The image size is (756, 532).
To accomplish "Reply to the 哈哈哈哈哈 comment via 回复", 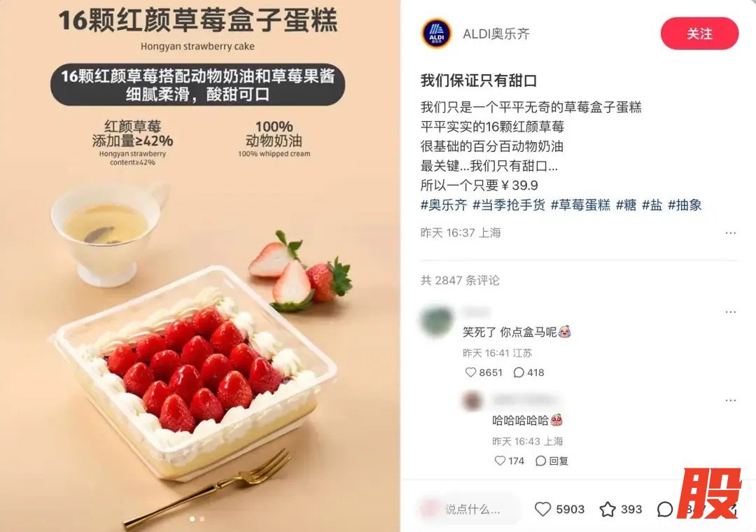I will click(552, 461).
